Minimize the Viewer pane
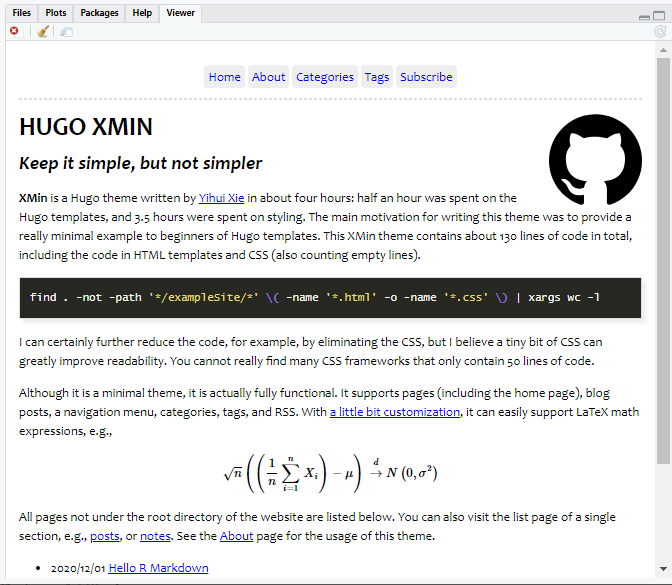 tap(644, 17)
